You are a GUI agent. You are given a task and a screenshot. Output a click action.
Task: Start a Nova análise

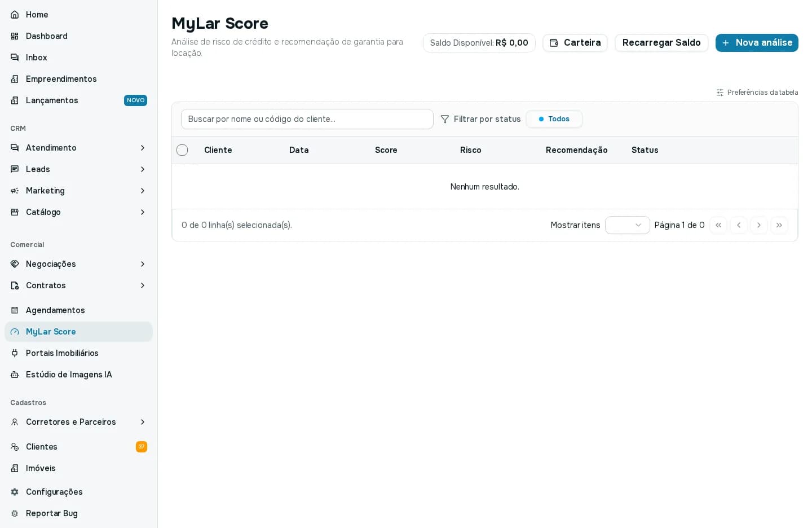pyautogui.click(x=757, y=43)
